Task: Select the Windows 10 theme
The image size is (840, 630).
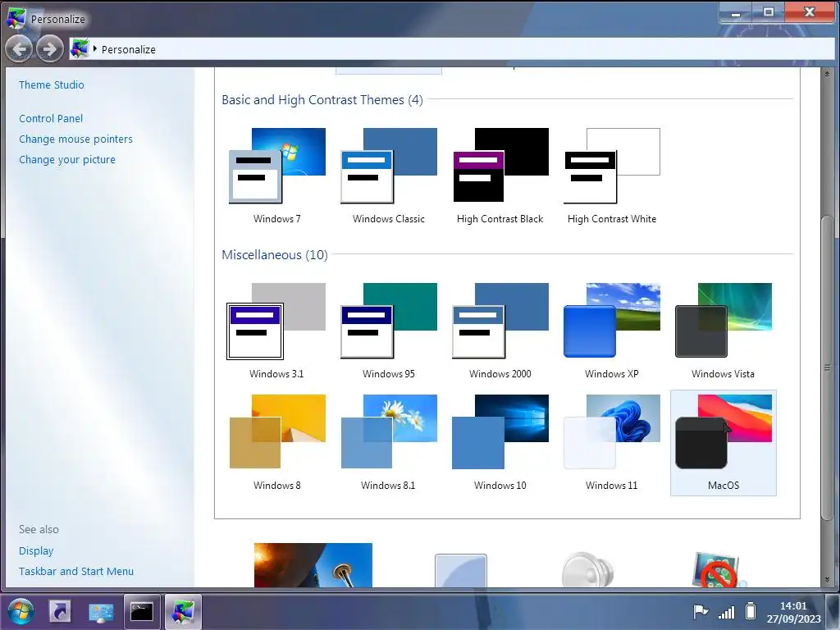Action: [500, 442]
